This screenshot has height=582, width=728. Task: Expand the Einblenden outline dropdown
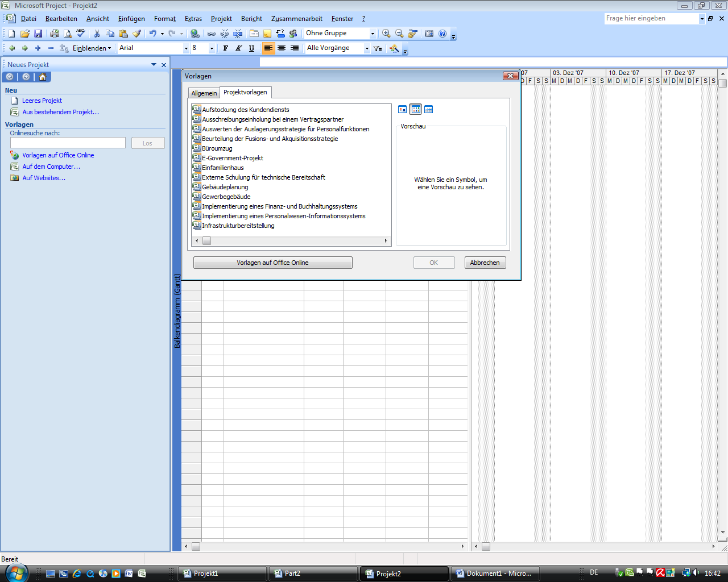click(93, 48)
